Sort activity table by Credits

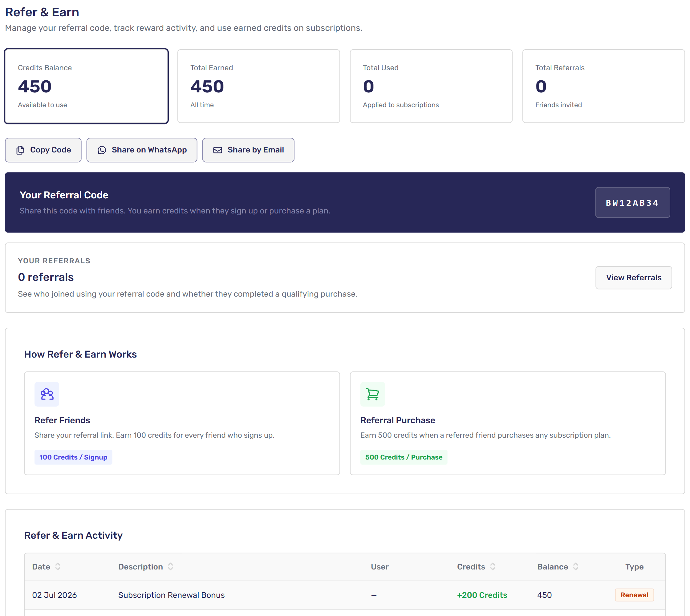pyautogui.click(x=493, y=566)
